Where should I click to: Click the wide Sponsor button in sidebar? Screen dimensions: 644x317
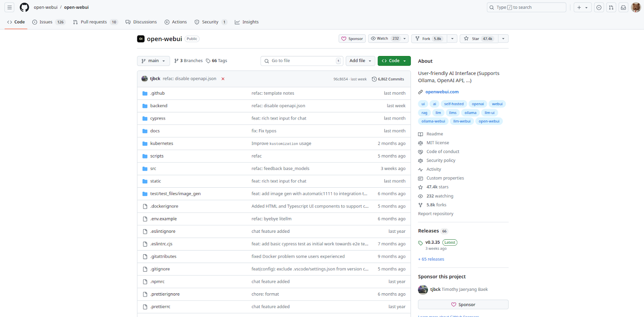click(x=463, y=305)
